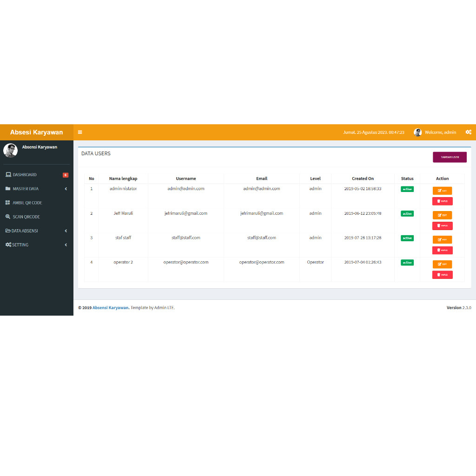Expand the Master Data menu chevron
476x476 pixels.
pos(66,189)
